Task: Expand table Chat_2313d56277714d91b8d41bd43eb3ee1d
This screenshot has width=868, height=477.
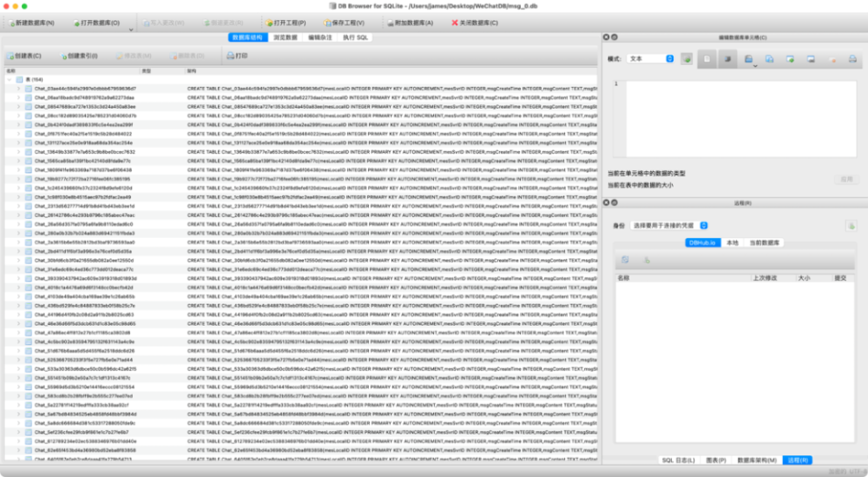Action: [x=18, y=206]
